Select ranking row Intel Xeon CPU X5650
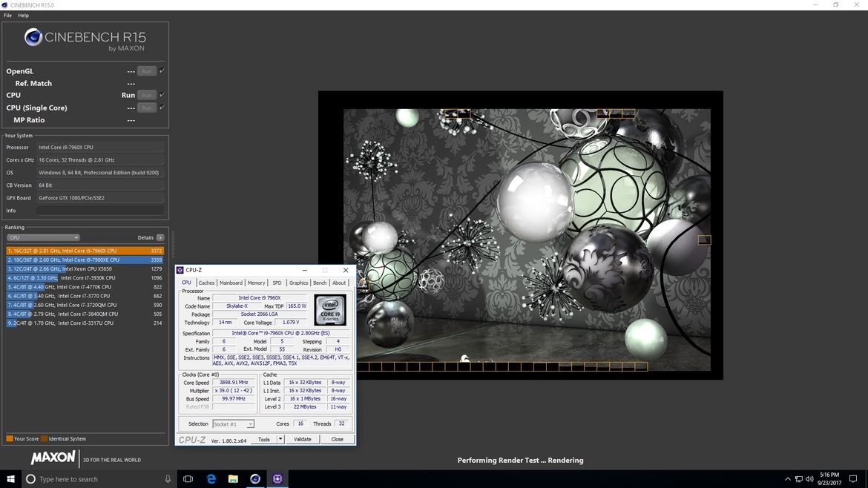The width and height of the screenshot is (868, 488). [85, 269]
